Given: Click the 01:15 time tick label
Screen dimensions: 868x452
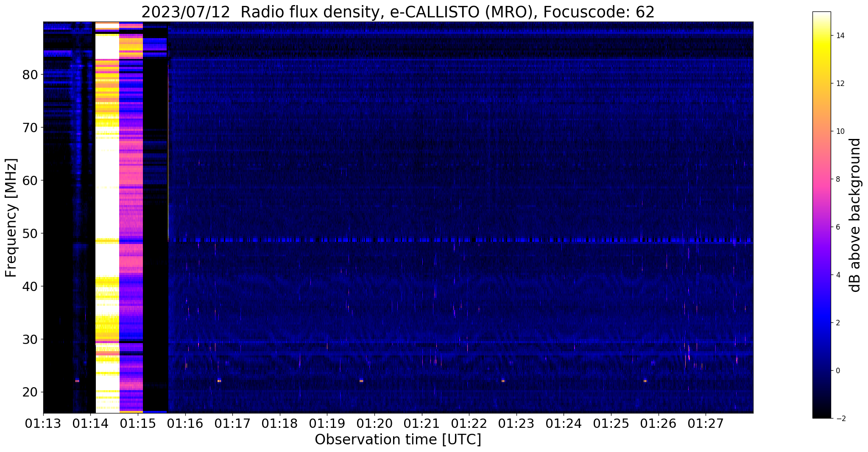Looking at the screenshot, I should click(x=138, y=424).
